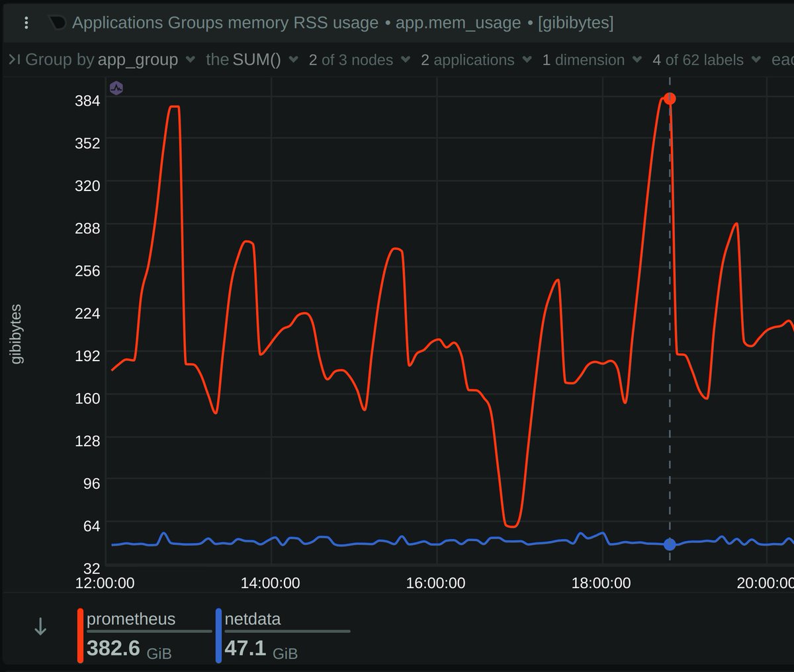Open the 2 of 3 nodes dropdown

click(359, 60)
